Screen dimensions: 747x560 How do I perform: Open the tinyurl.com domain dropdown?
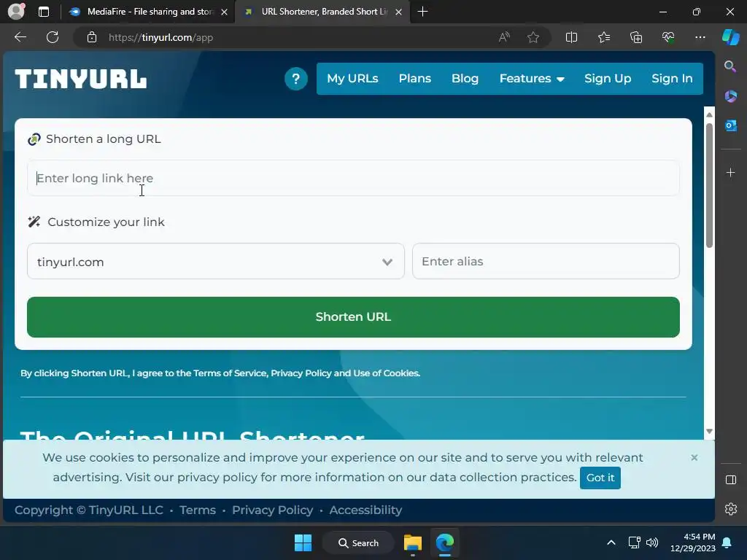[x=216, y=262]
